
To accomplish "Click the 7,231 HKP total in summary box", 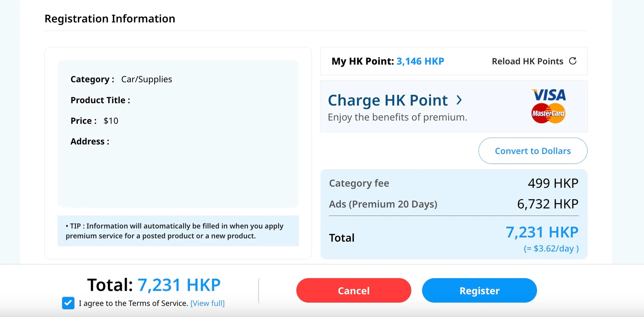I will click(542, 232).
